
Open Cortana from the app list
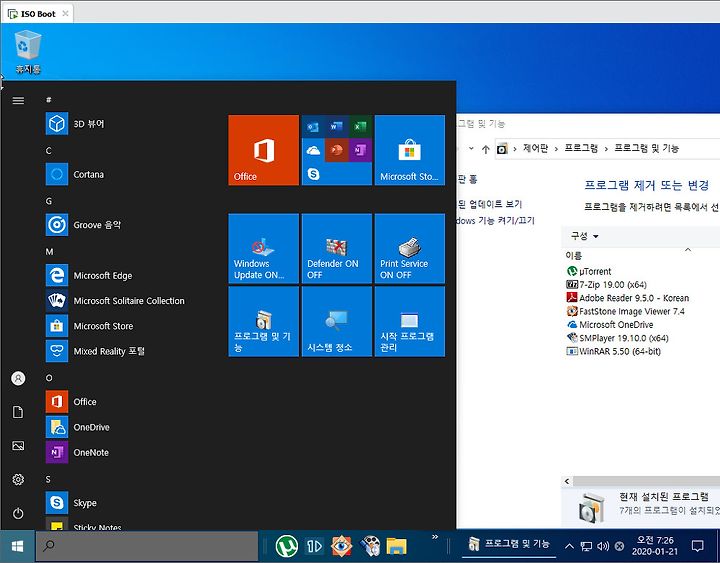[x=75, y=175]
